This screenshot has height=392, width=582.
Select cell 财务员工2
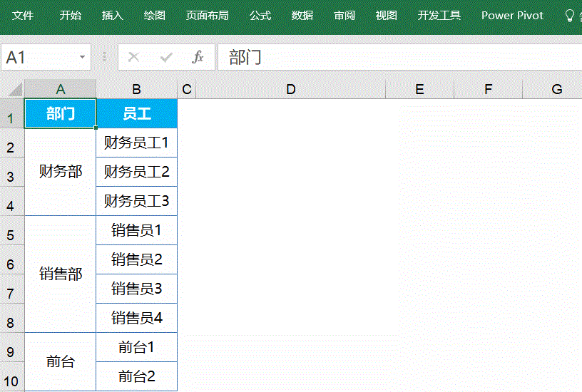[x=137, y=172]
